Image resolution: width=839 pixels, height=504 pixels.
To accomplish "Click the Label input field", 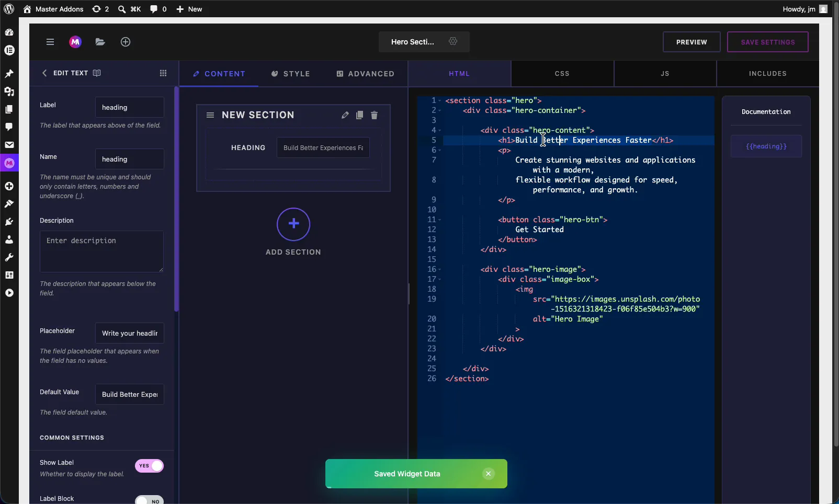I will tap(130, 107).
